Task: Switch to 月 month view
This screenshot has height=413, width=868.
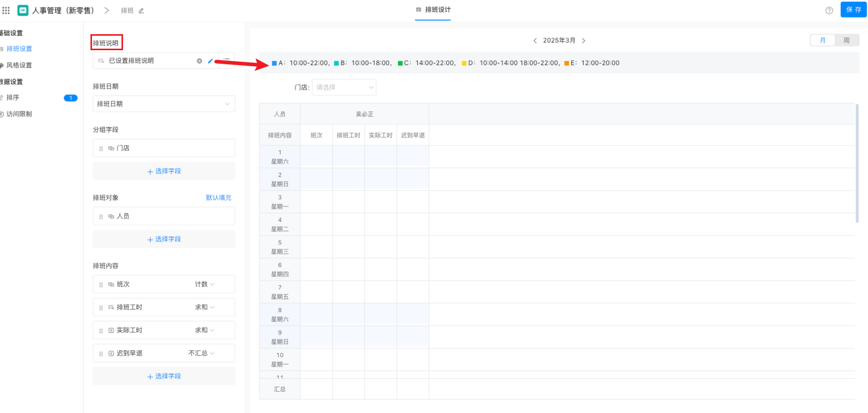Action: point(823,40)
